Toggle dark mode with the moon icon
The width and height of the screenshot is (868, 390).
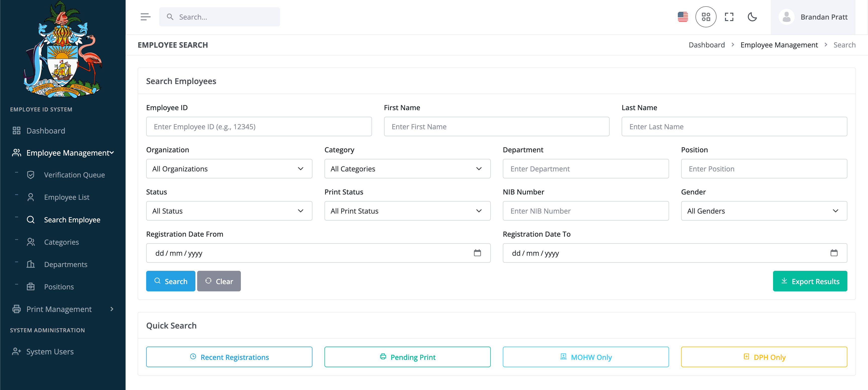click(752, 17)
